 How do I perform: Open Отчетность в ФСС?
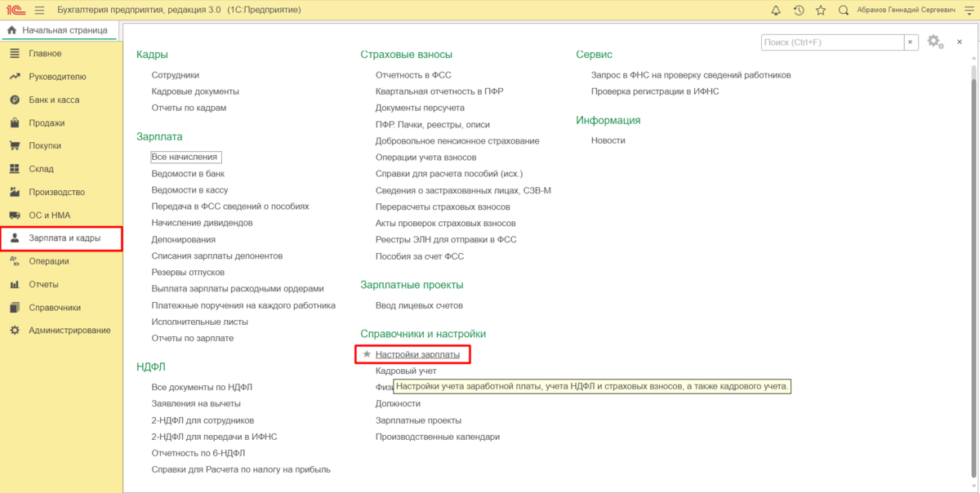413,75
